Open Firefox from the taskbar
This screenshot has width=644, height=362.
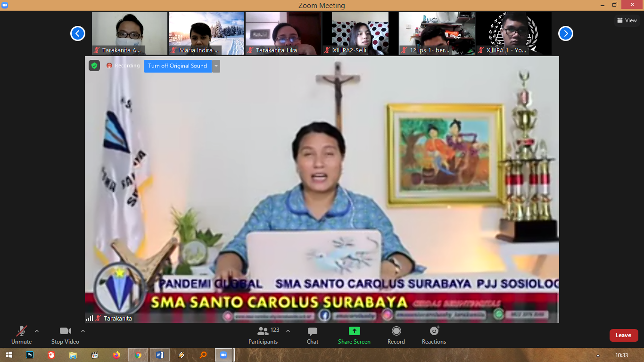click(x=116, y=355)
